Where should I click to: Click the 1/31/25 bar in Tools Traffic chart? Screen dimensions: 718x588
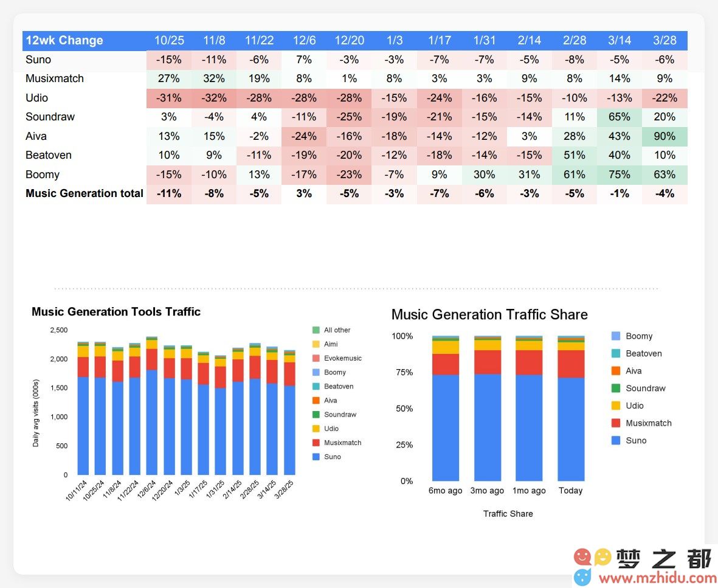point(221,415)
